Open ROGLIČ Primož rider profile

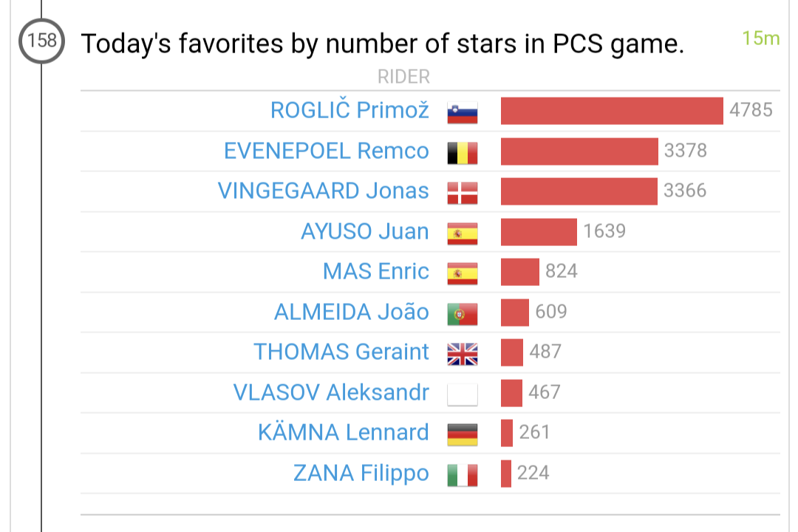tap(349, 110)
